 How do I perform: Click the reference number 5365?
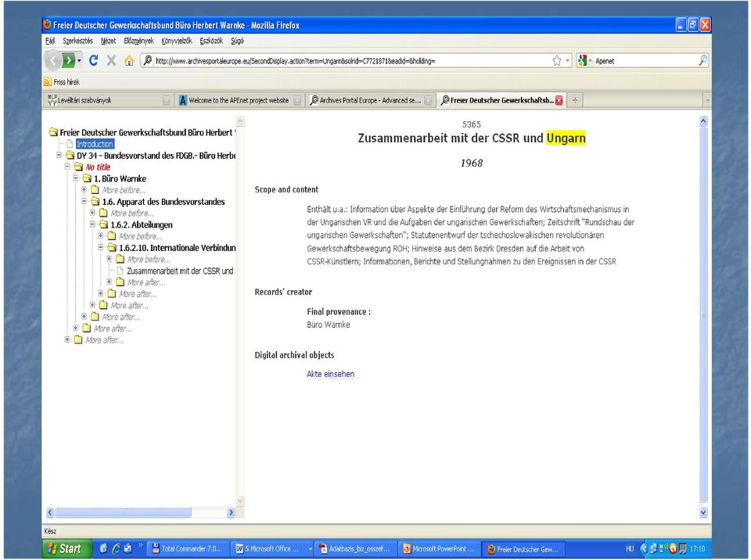[x=471, y=124]
